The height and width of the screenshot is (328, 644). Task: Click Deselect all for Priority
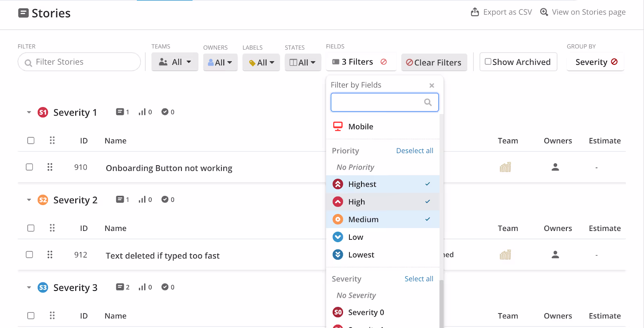[415, 151]
